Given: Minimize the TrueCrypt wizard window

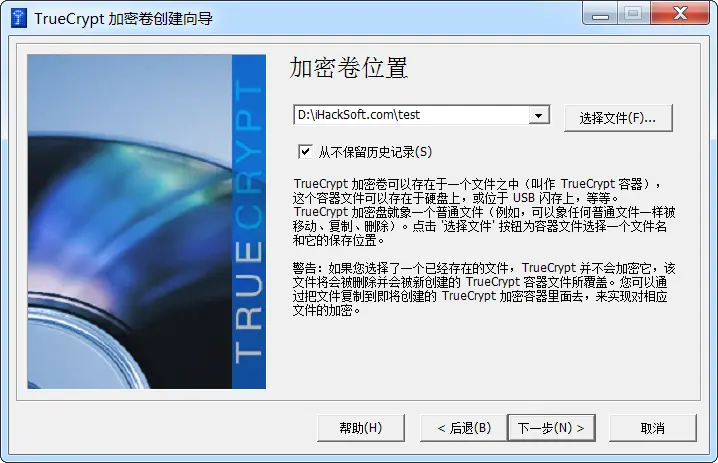Looking at the screenshot, I should [x=600, y=14].
